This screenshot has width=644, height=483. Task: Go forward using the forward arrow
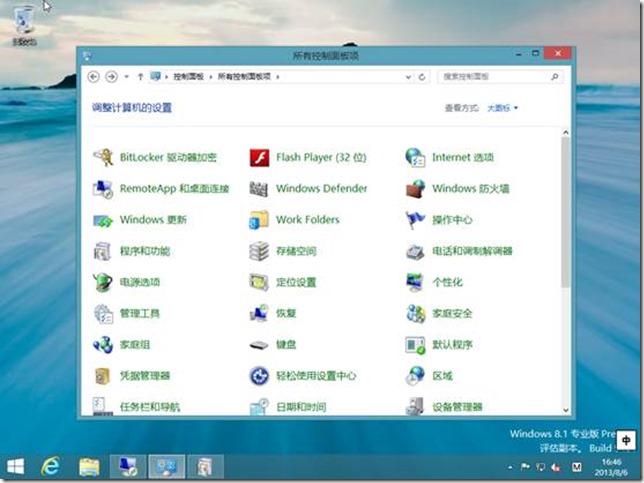click(111, 77)
